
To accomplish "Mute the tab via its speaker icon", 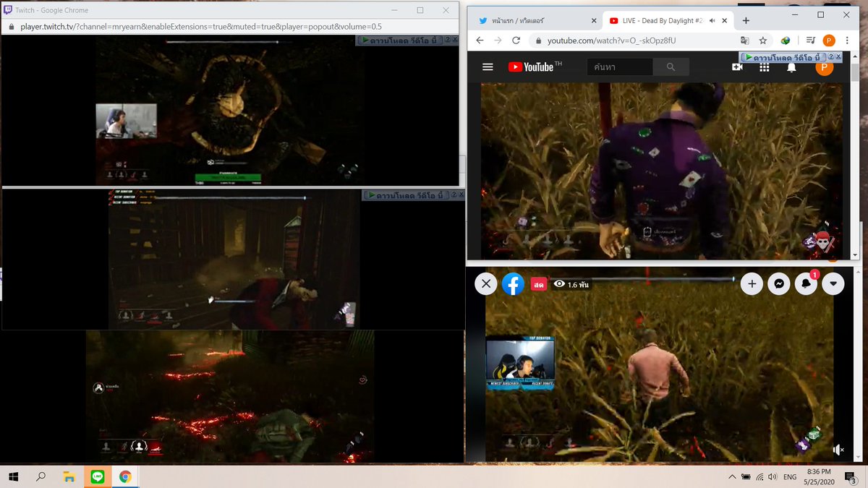I will coord(712,21).
